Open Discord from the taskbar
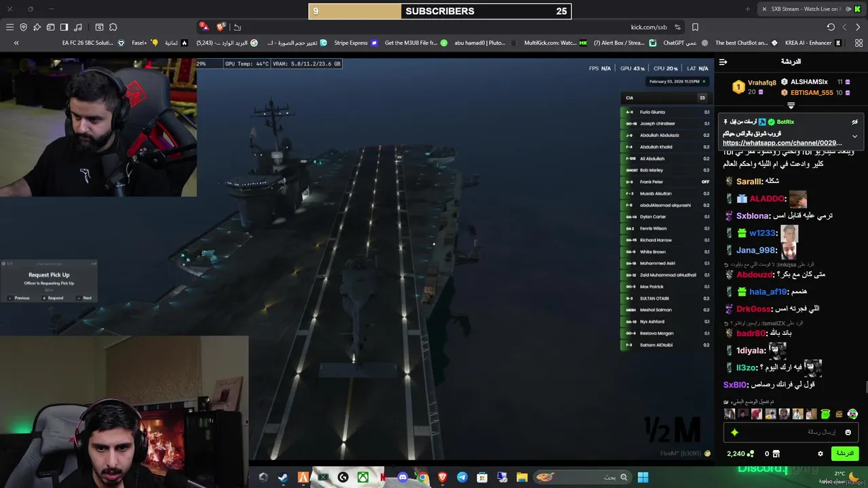The height and width of the screenshot is (488, 868). pyautogui.click(x=403, y=477)
